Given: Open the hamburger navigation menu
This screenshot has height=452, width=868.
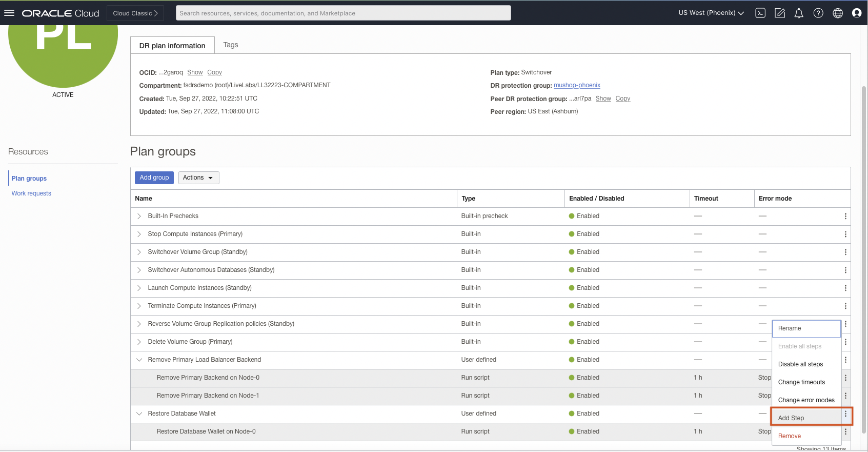Looking at the screenshot, I should pos(9,13).
